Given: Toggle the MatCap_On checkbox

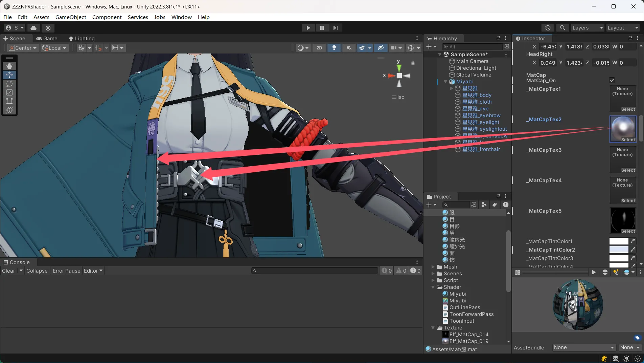Looking at the screenshot, I should [612, 80].
